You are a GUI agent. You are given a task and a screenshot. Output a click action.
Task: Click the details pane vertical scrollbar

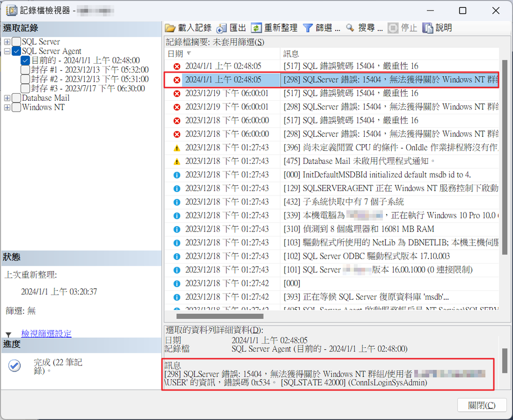point(505,360)
